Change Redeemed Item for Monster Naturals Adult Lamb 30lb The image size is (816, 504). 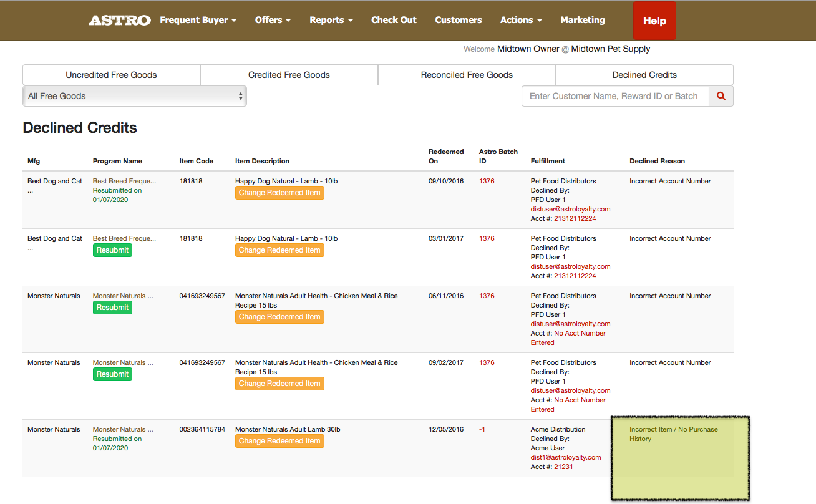pyautogui.click(x=279, y=441)
